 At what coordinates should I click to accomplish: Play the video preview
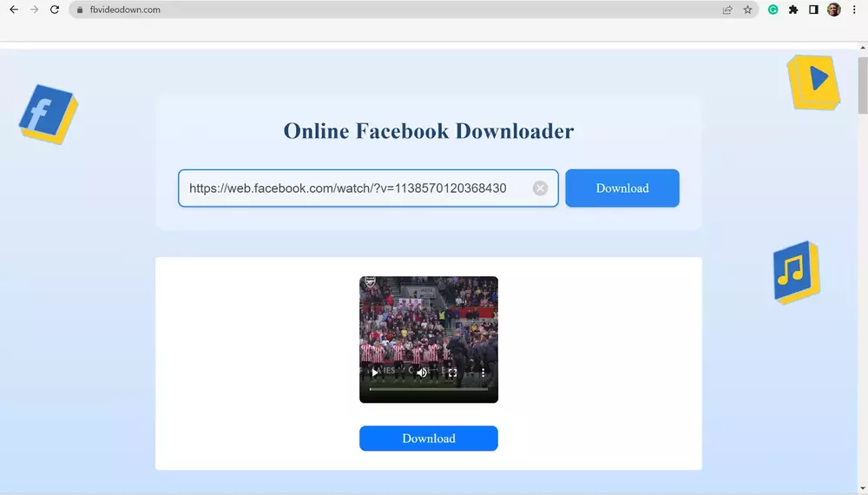pyautogui.click(x=375, y=373)
